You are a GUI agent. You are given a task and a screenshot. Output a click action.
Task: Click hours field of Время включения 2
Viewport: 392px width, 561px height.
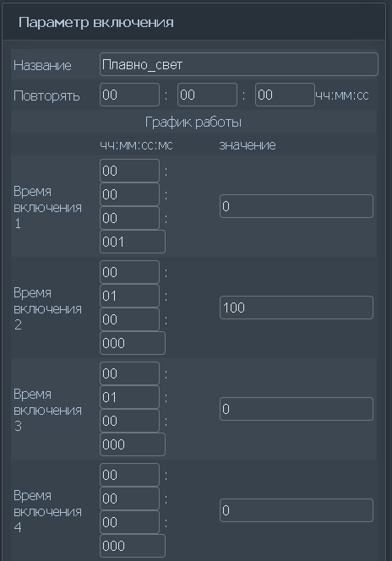(x=129, y=272)
